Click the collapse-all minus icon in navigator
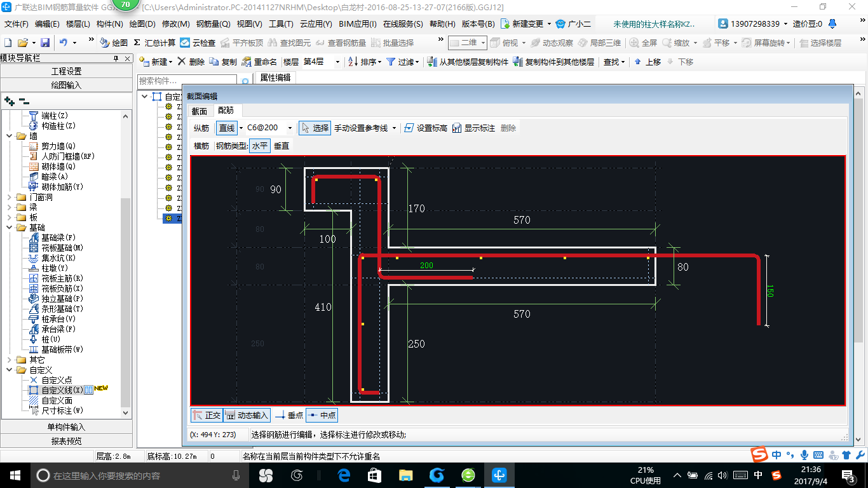This screenshot has height=488, width=868. [24, 100]
